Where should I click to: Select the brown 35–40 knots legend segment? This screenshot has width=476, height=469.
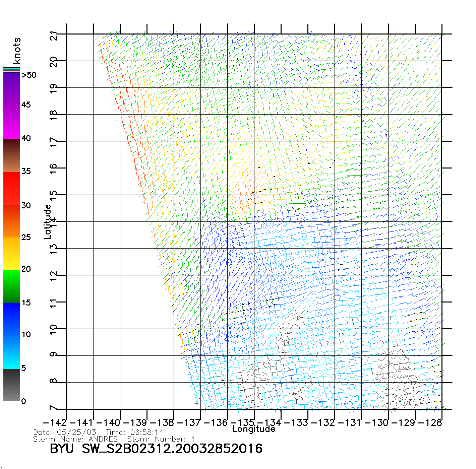[12, 155]
